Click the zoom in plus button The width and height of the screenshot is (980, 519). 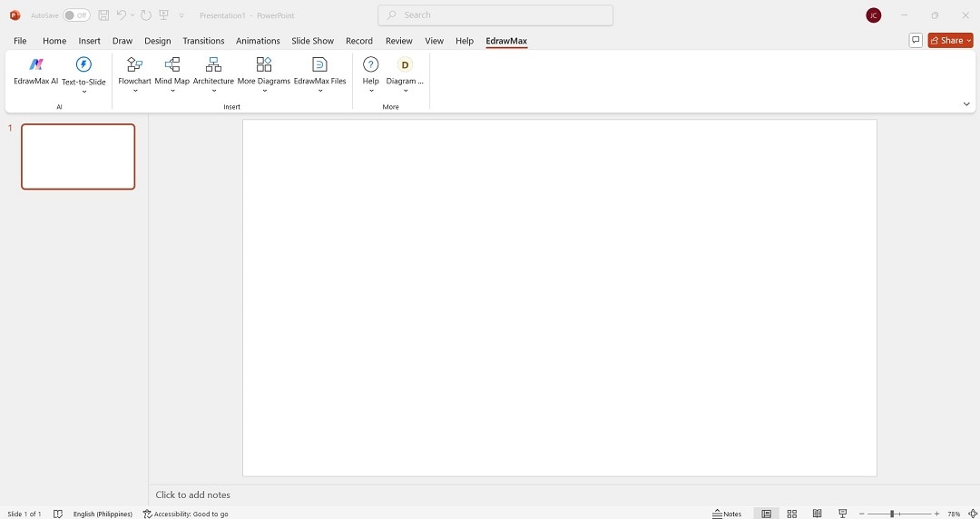click(x=936, y=514)
